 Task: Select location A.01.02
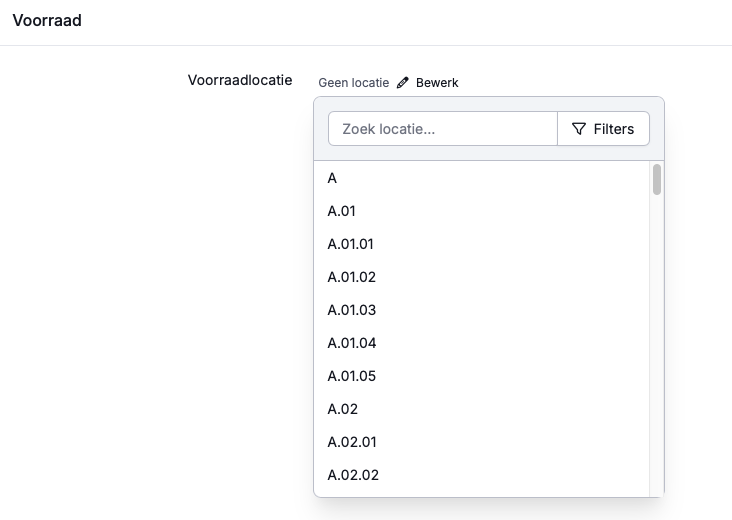tap(352, 277)
